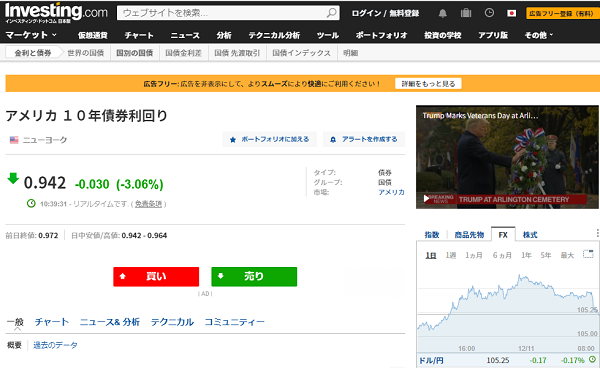Open the ツール menu

328,35
